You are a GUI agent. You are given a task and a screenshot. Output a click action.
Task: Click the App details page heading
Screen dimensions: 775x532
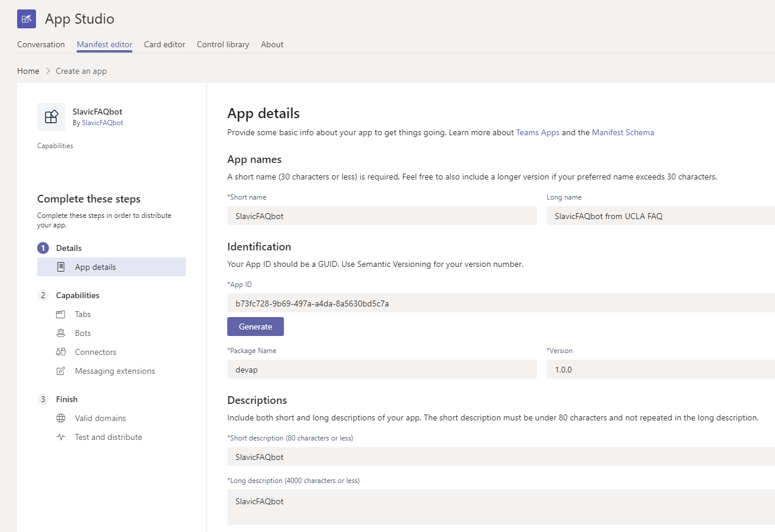263,113
